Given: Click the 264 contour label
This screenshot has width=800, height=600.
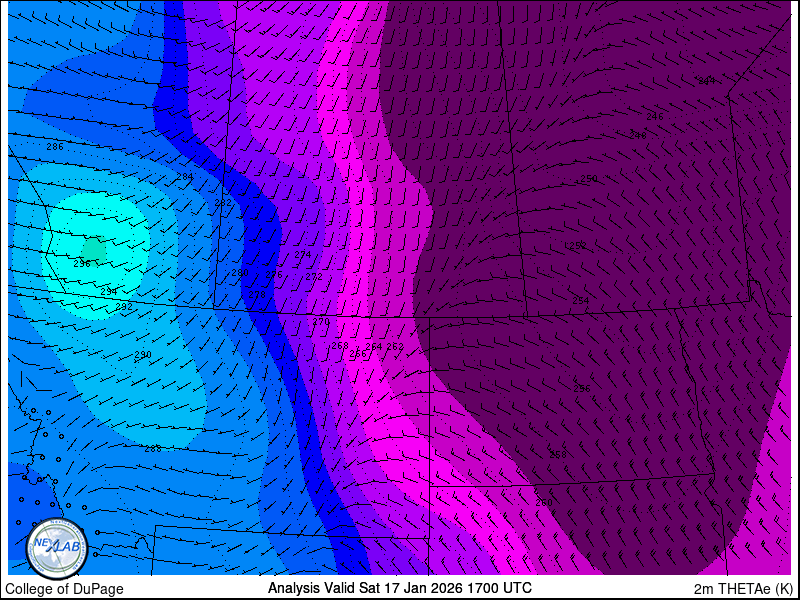Looking at the screenshot, I should coord(374,346).
